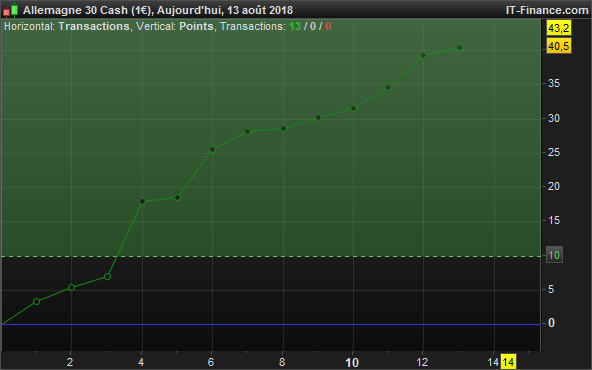Select the last data point at transaction 13

pyautogui.click(x=459, y=48)
